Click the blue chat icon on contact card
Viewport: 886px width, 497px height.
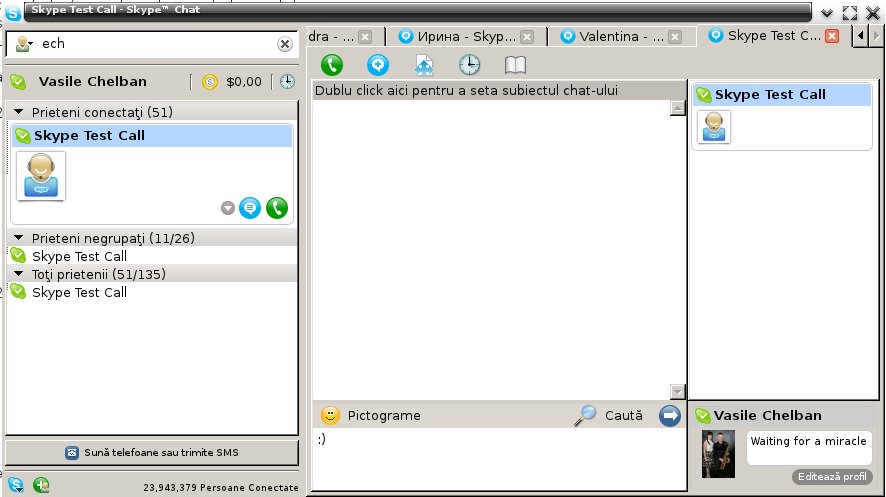coord(250,208)
